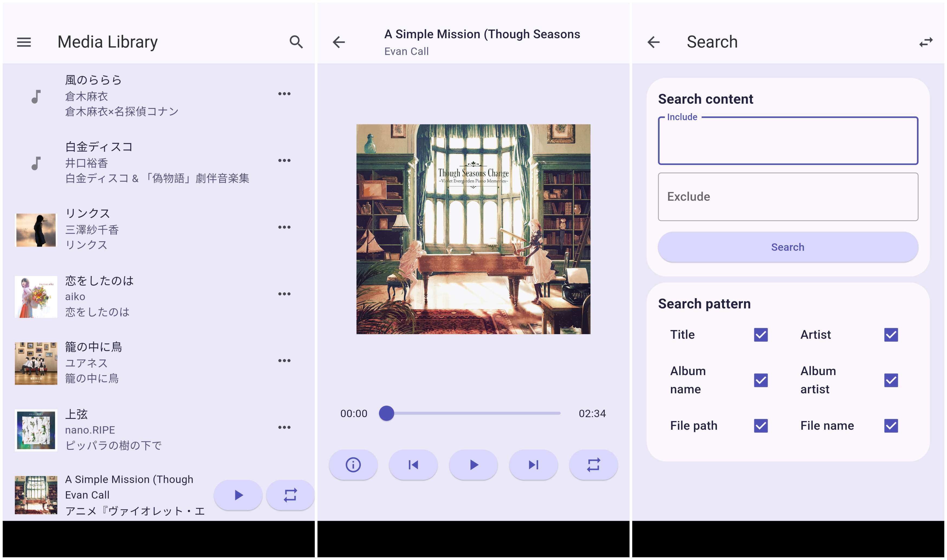Open song info on the player screen

(353, 464)
